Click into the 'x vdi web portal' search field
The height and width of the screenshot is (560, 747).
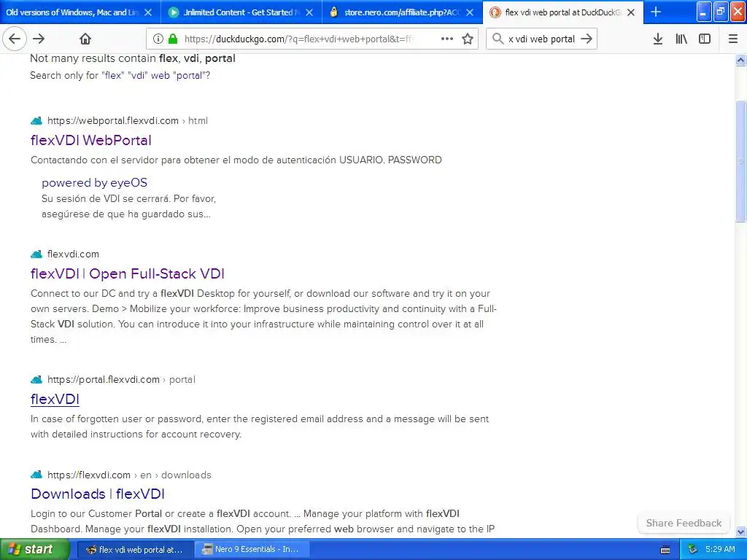pyautogui.click(x=541, y=39)
